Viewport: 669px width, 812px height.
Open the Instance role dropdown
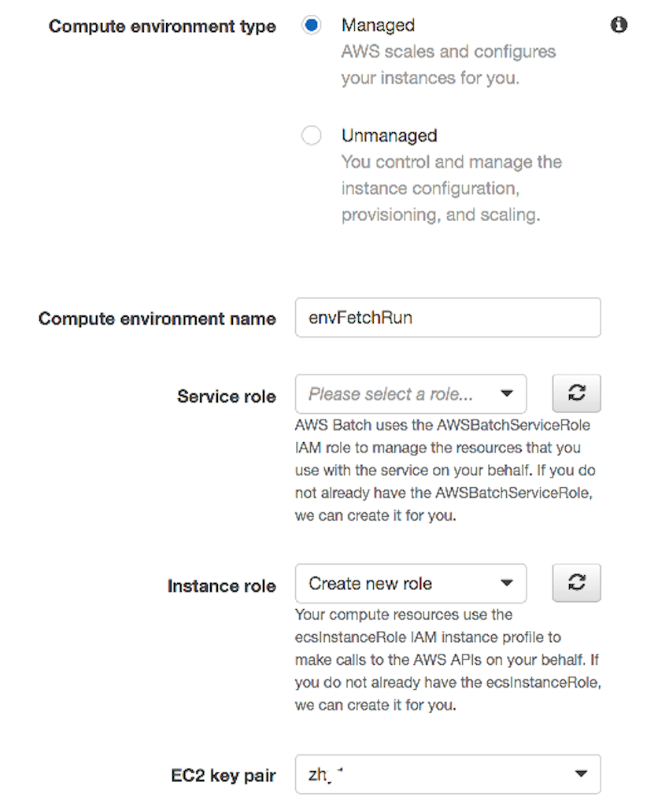(411, 584)
